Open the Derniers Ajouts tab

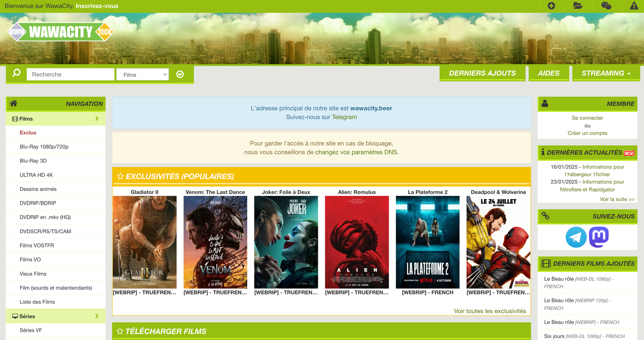click(x=482, y=73)
